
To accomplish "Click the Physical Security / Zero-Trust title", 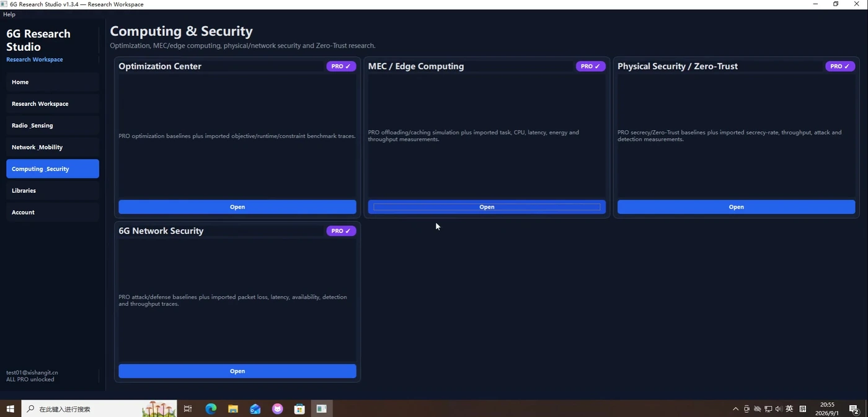I will [678, 66].
